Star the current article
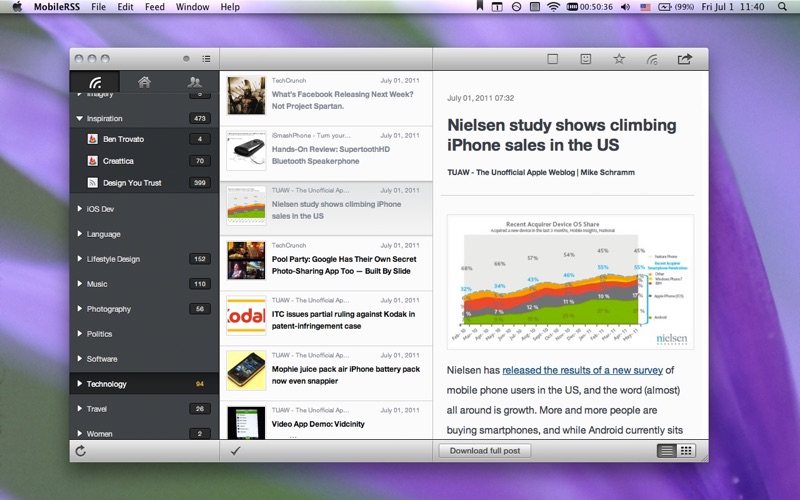800x500 pixels. coord(619,59)
